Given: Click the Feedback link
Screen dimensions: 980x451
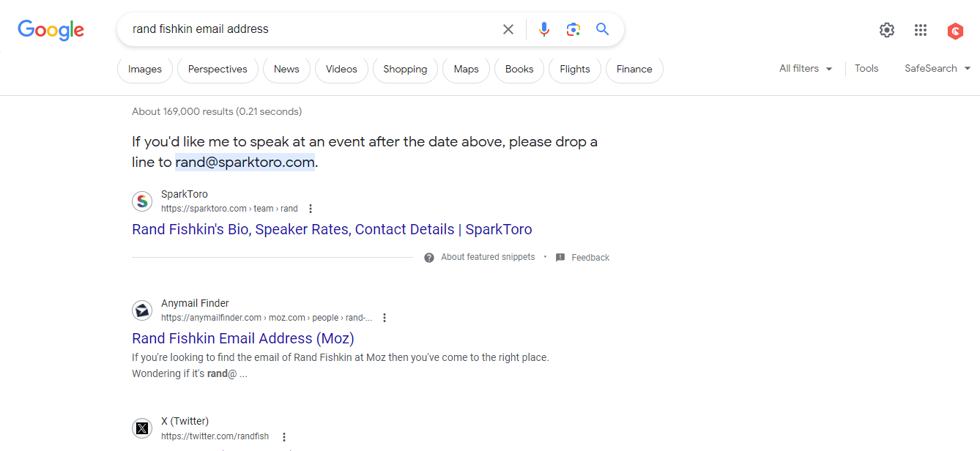Looking at the screenshot, I should (590, 258).
